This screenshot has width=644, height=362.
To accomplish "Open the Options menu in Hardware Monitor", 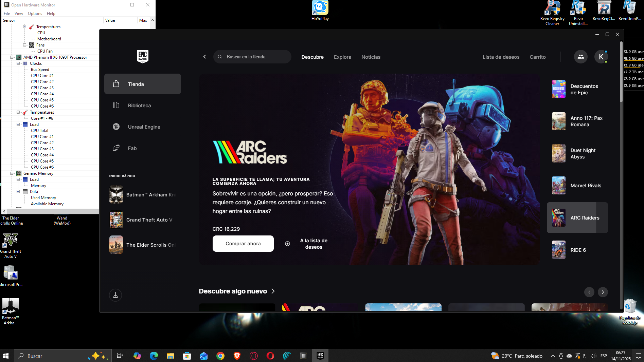I will [x=35, y=14].
